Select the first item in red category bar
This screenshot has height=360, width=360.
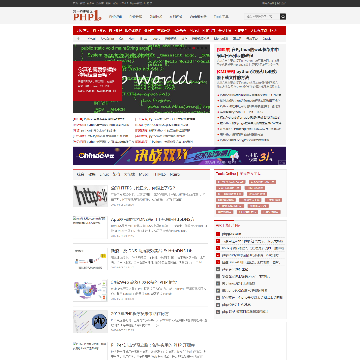(x=82, y=31)
